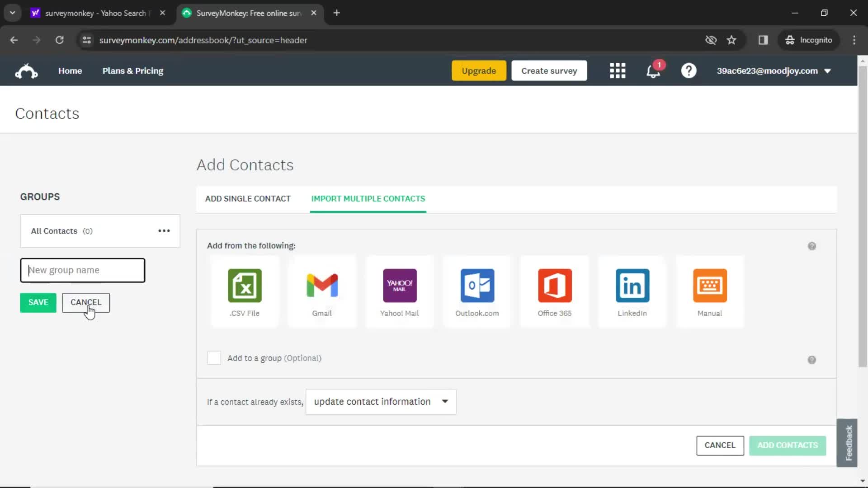Expand All Contacts group options menu
Image resolution: width=868 pixels, height=488 pixels.
click(164, 230)
